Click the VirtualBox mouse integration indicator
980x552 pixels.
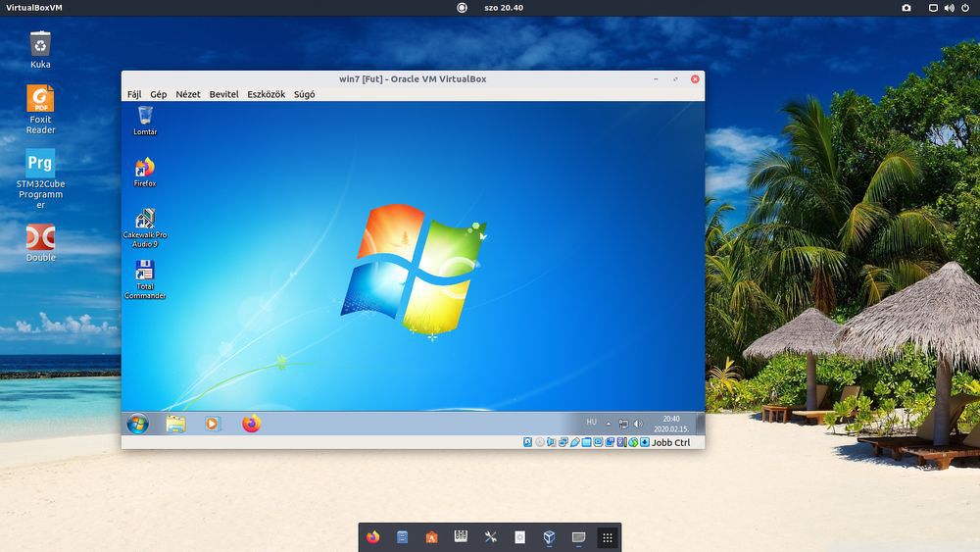[633, 442]
